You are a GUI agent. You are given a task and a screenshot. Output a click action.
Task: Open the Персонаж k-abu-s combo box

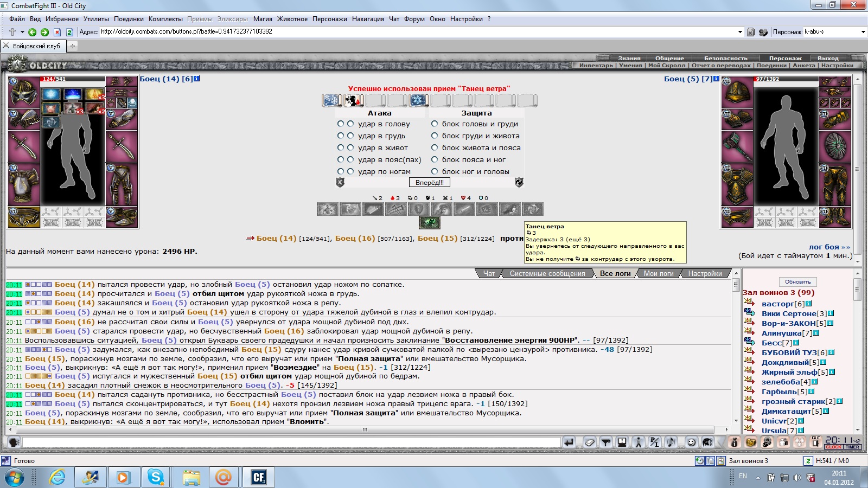(834, 32)
